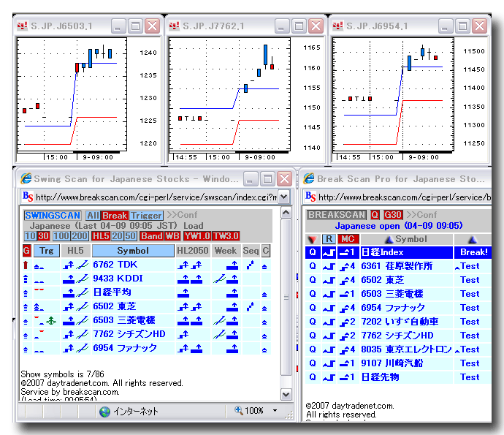Screen dimensions: 504x435
Task: Click the S.JP.J6503,1 chart window icon
Action: 22,26
